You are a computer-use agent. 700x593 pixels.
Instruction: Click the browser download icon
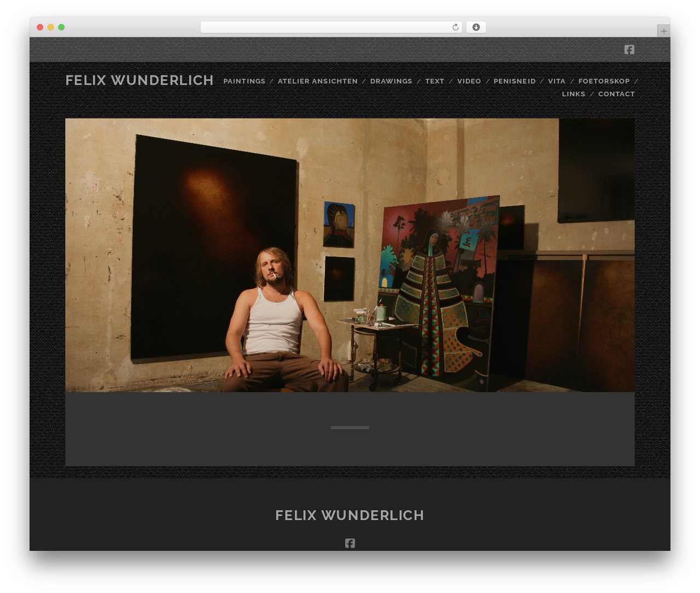pyautogui.click(x=476, y=27)
